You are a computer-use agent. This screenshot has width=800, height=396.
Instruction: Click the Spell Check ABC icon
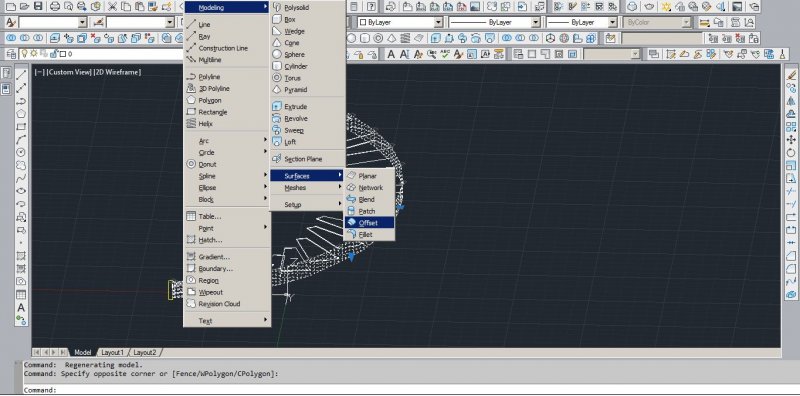445,54
